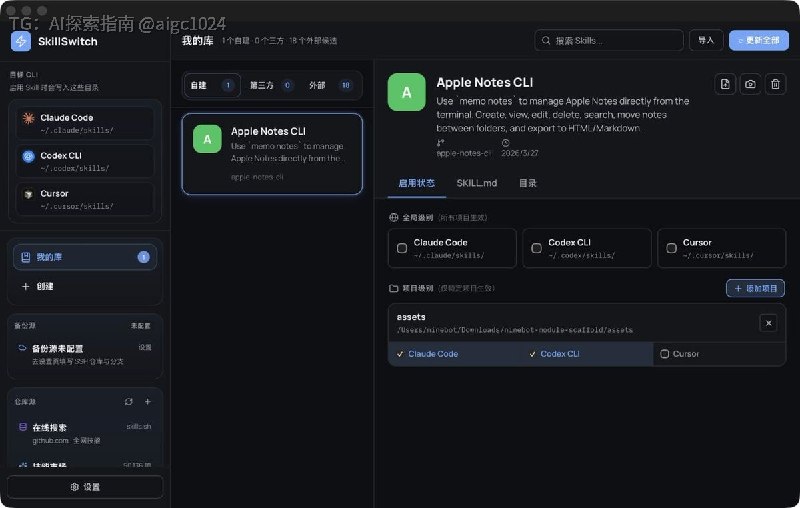Open the 在线搜索 repository source

click(85, 433)
